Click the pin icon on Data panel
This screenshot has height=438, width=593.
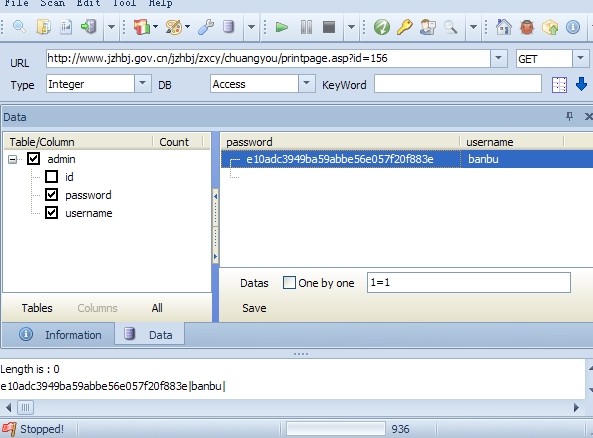click(569, 116)
